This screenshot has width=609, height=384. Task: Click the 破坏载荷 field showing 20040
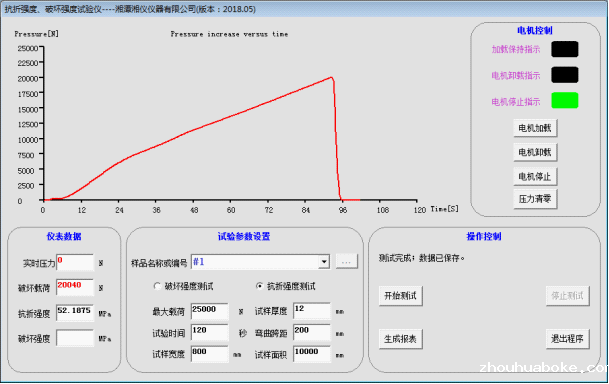tap(75, 287)
